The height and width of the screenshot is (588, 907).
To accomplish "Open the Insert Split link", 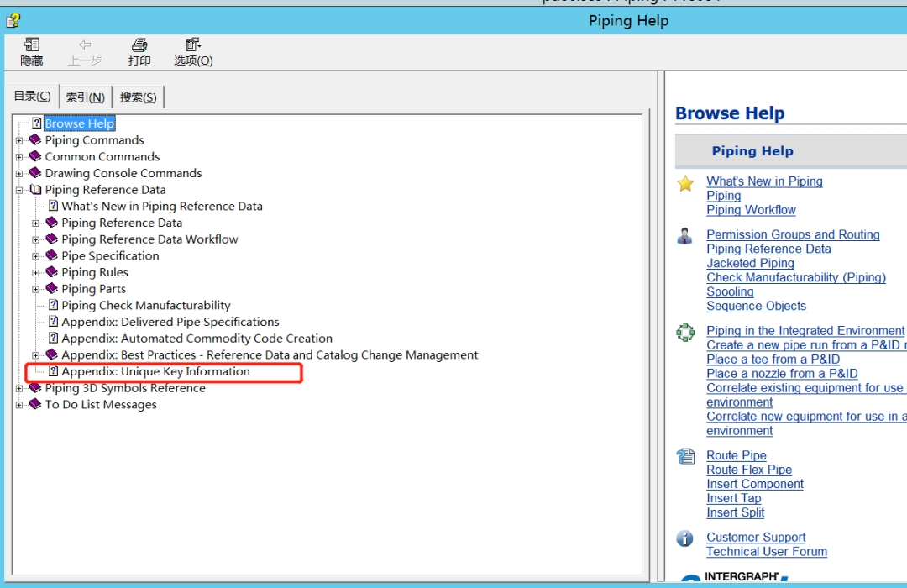I will point(735,512).
